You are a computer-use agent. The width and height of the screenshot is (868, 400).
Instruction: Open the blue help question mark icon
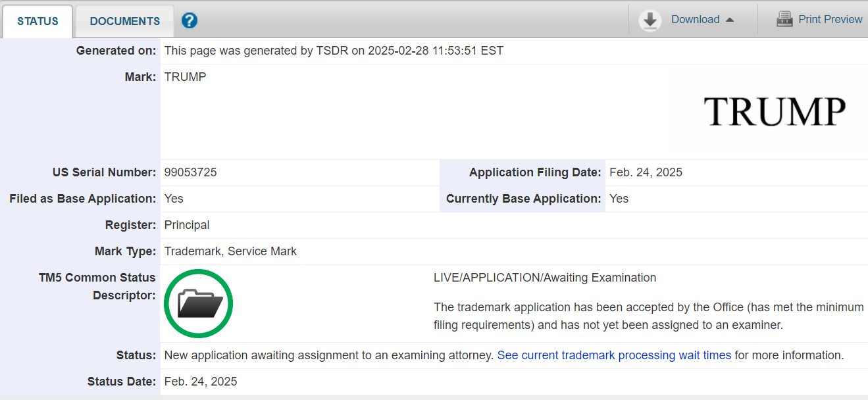pyautogui.click(x=190, y=20)
